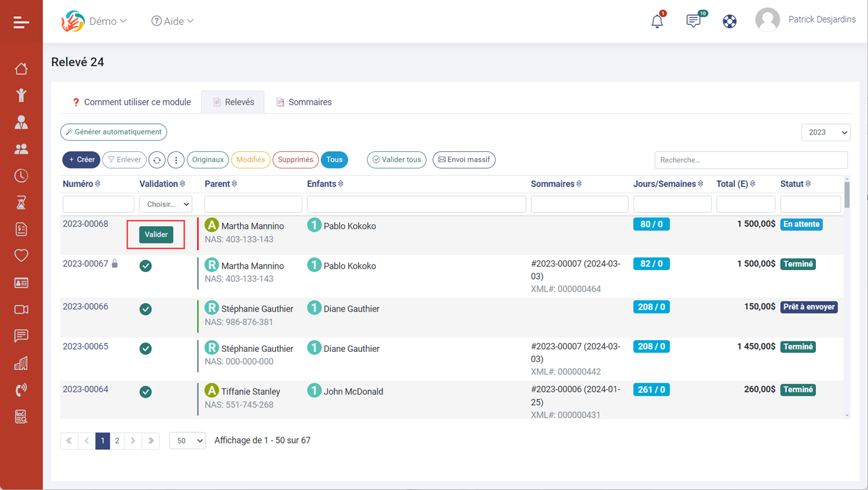The width and height of the screenshot is (868, 490).
Task: Open the video camera sidebar icon
Action: pos(21,309)
